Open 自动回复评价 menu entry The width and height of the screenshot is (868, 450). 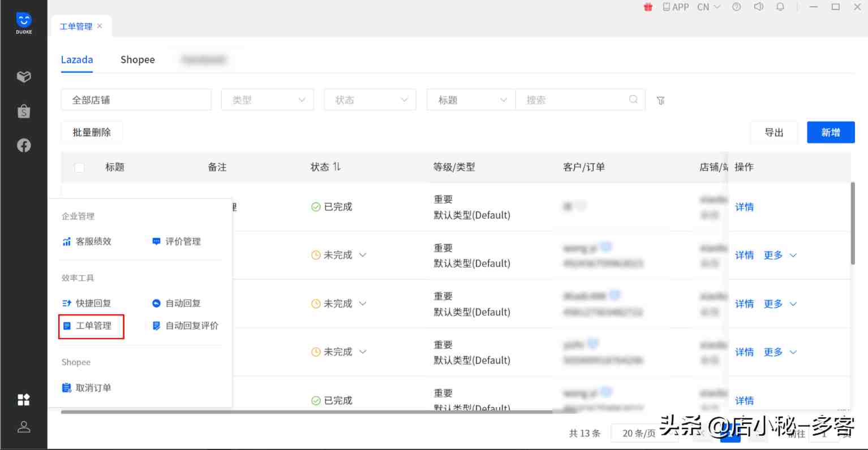[186, 326]
